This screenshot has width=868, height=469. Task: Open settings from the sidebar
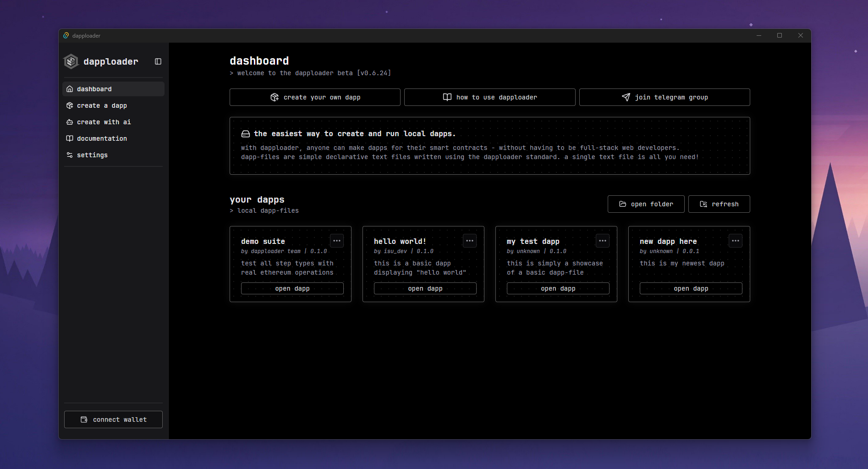(x=113, y=155)
